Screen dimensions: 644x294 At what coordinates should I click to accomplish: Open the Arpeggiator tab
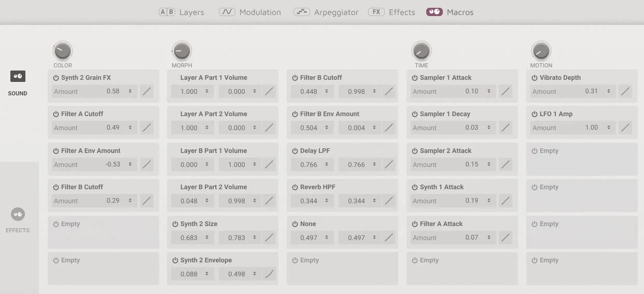click(x=326, y=12)
